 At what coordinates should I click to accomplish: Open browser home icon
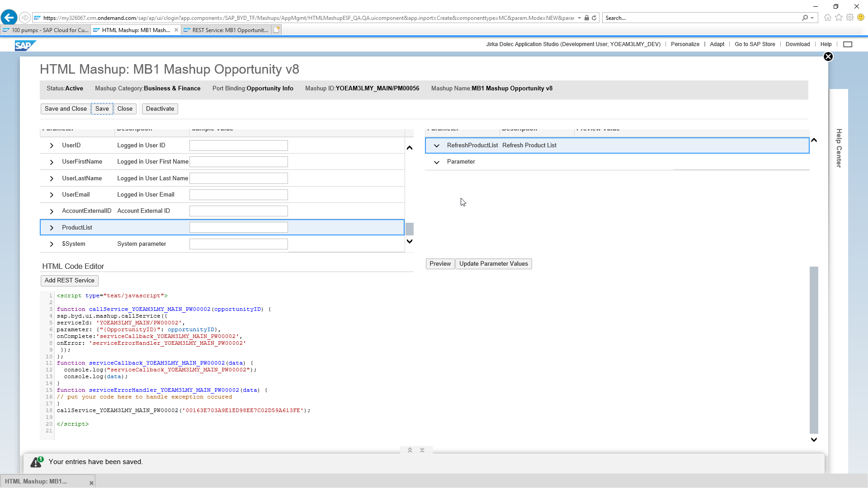827,18
